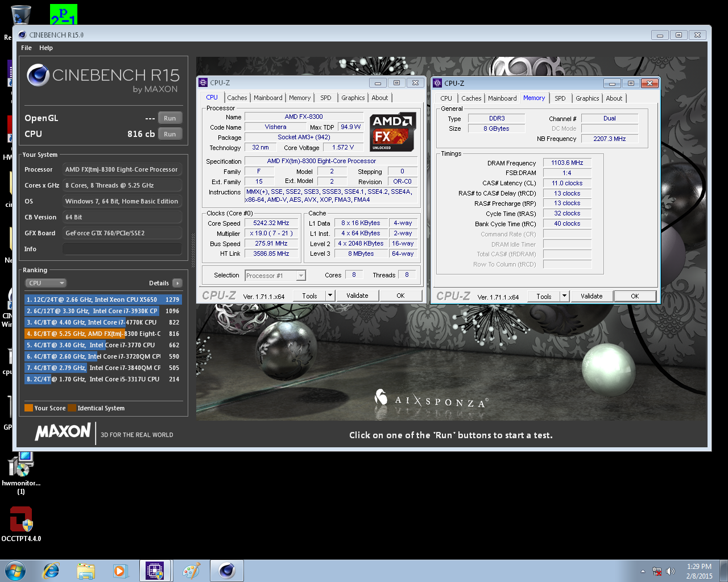The height and width of the screenshot is (582, 728).
Task: Open the OCCTPT4.4.0 desktop shortcut
Action: click(21, 524)
